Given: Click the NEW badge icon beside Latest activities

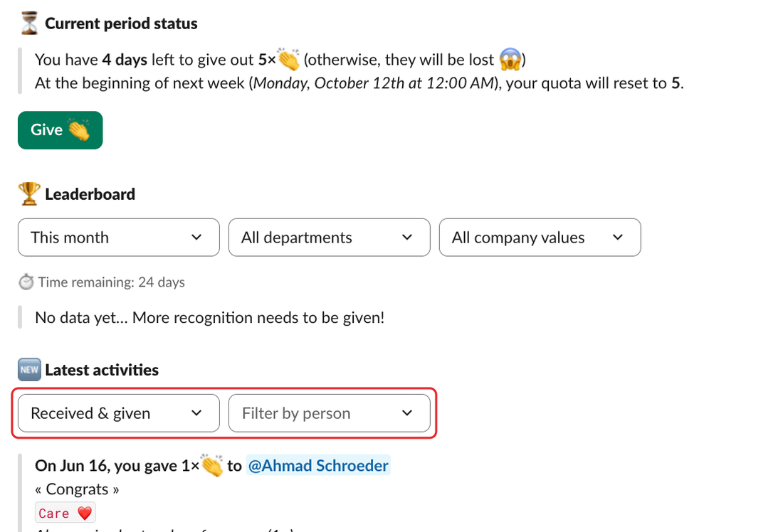Looking at the screenshot, I should (29, 370).
